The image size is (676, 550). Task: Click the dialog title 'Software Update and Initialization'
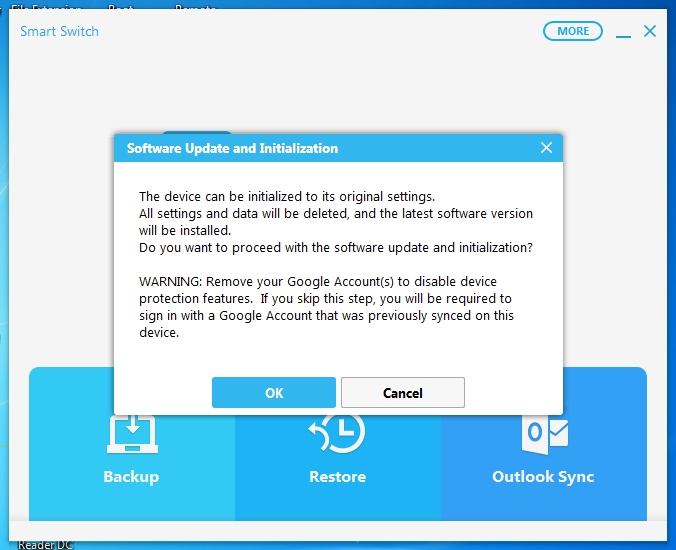(232, 148)
